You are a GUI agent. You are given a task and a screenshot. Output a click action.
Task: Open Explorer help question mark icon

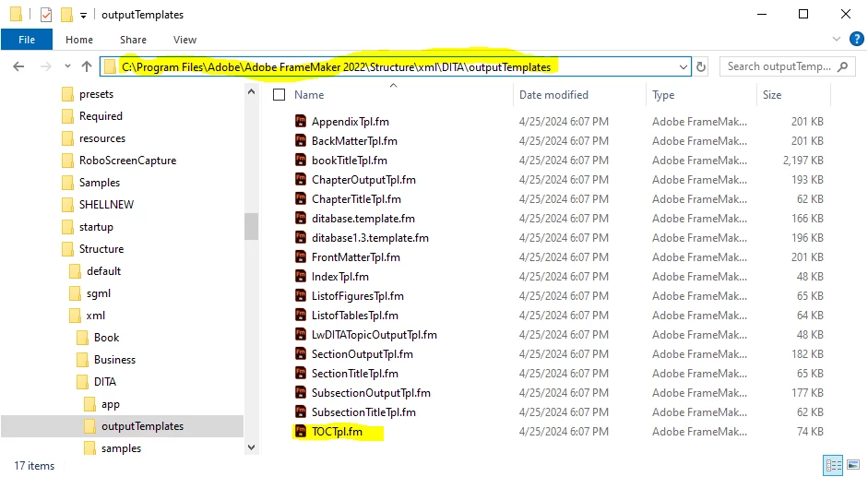click(x=856, y=39)
